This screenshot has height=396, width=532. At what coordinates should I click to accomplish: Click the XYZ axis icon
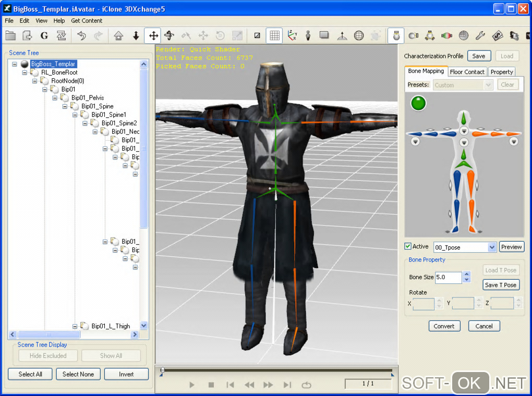(292, 35)
